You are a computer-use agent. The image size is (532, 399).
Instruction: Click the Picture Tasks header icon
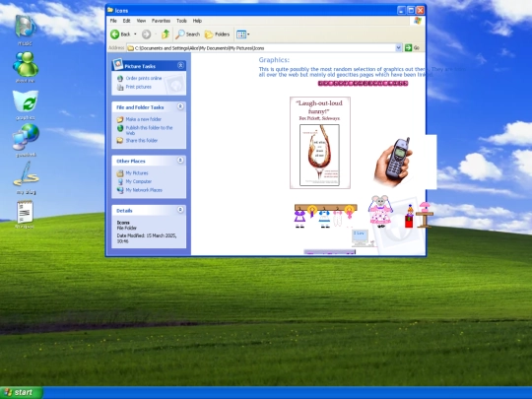pos(118,64)
